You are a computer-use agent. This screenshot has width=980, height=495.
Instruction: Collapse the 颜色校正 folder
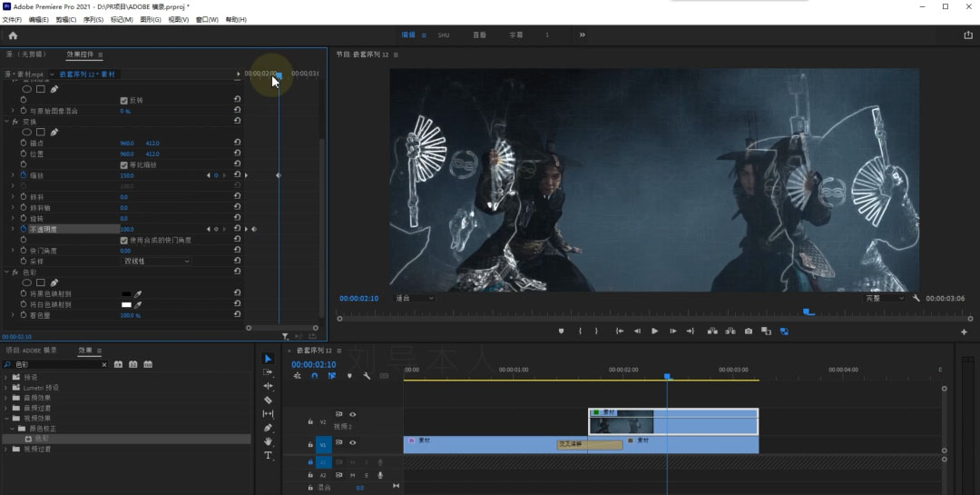click(12, 429)
